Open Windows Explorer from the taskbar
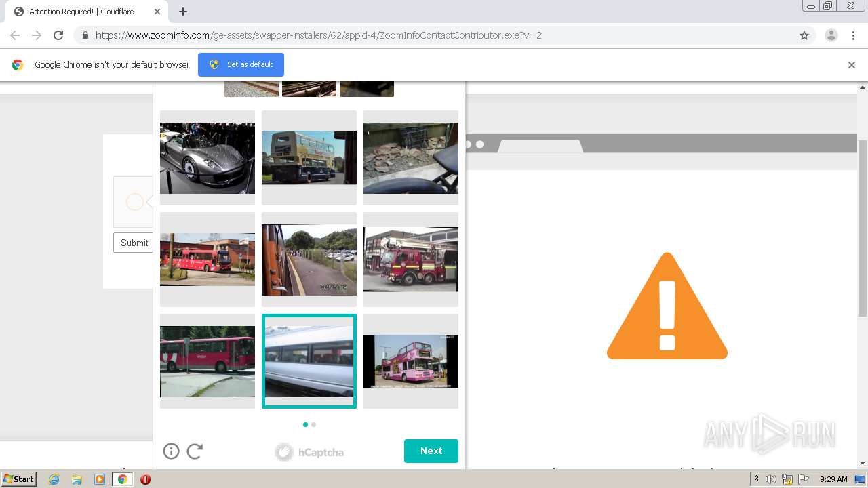Screen dimensions: 868x488 point(77,479)
